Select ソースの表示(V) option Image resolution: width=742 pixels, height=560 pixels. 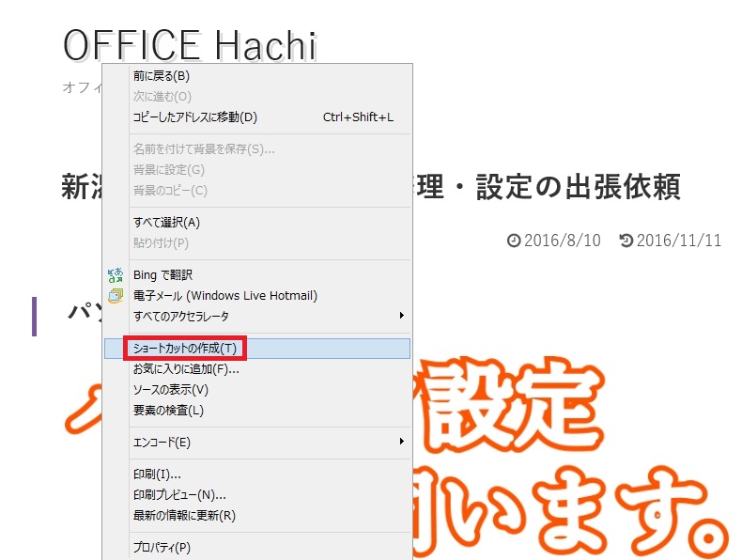257,390
